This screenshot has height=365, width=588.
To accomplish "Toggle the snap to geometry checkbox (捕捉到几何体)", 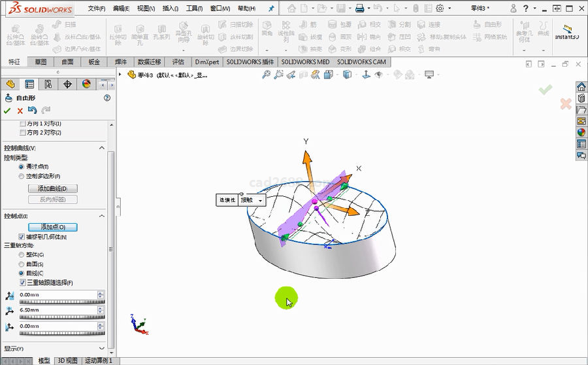I will 22,237.
